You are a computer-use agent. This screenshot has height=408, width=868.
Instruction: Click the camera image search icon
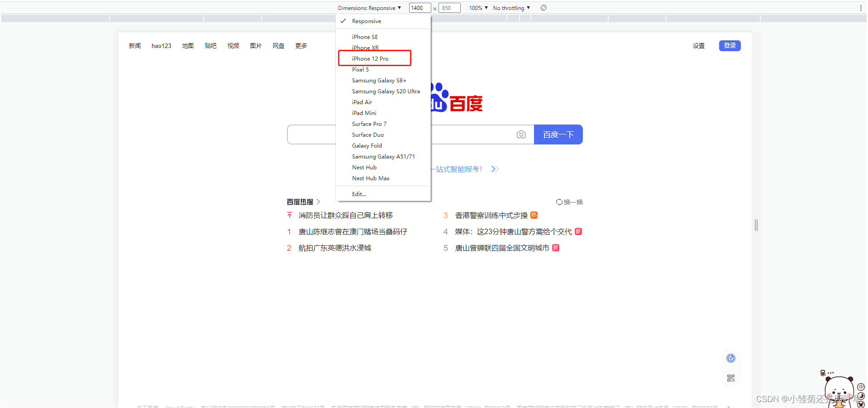(521, 134)
